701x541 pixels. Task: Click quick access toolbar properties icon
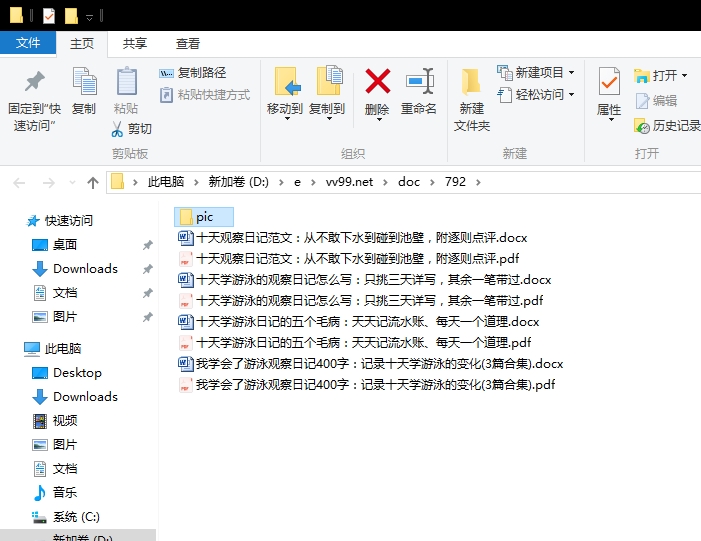[49, 16]
